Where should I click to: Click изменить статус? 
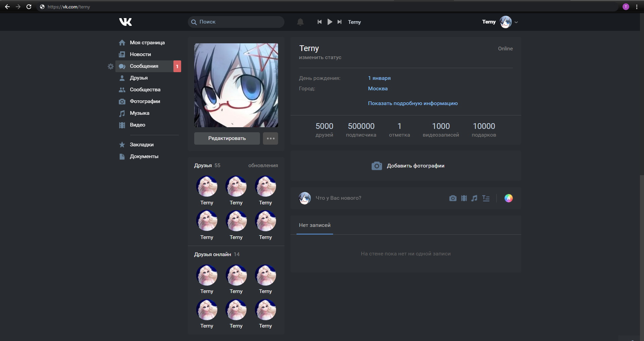click(320, 57)
